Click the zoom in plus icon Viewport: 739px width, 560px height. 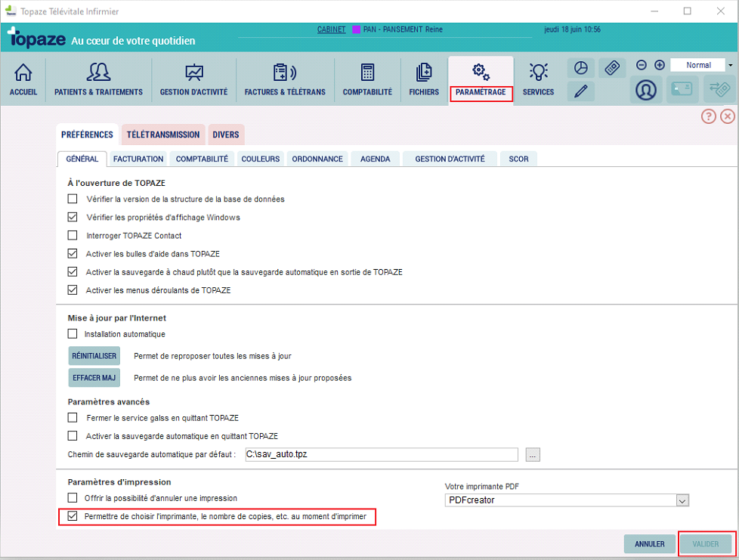[660, 65]
